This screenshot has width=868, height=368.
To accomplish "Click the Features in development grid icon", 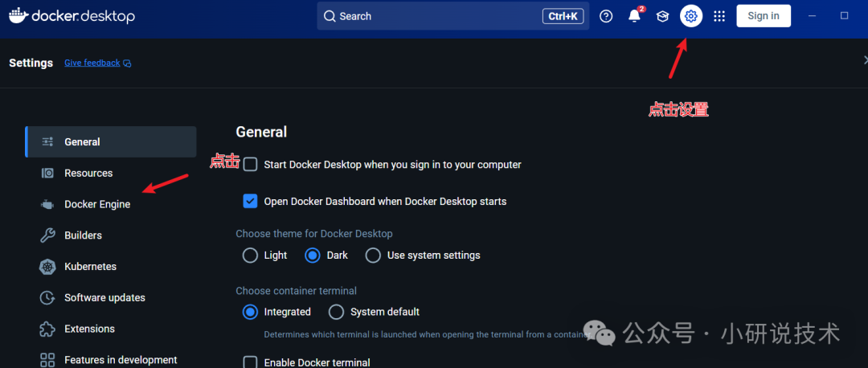I will tap(47, 360).
